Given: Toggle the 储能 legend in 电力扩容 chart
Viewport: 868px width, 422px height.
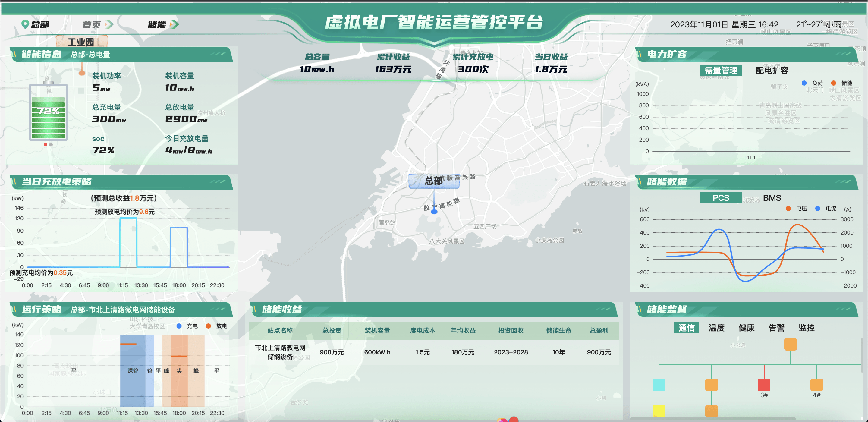Looking at the screenshot, I should (841, 83).
